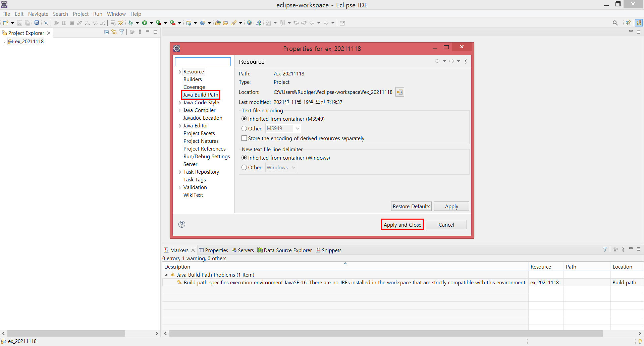Click the Open Perspective icon
This screenshot has width=644, height=346.
point(628,23)
